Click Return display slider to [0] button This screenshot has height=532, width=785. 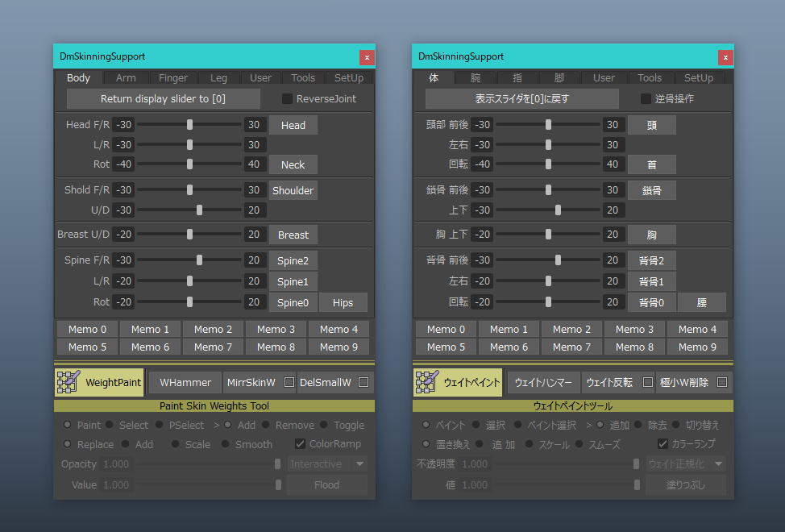pos(164,98)
